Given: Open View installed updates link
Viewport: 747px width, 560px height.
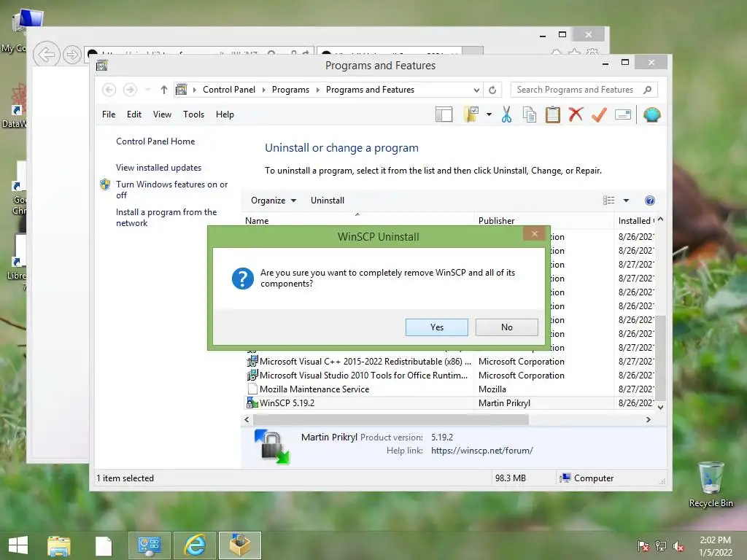Looking at the screenshot, I should 158,168.
